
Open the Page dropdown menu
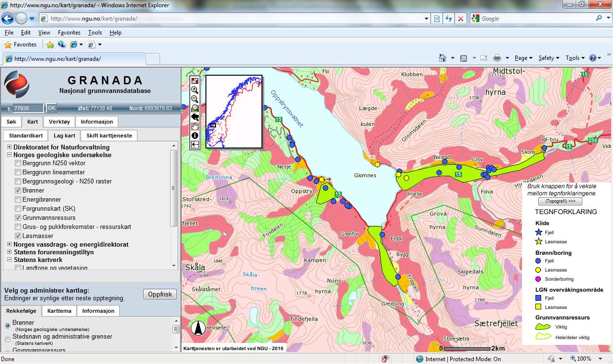(523, 58)
